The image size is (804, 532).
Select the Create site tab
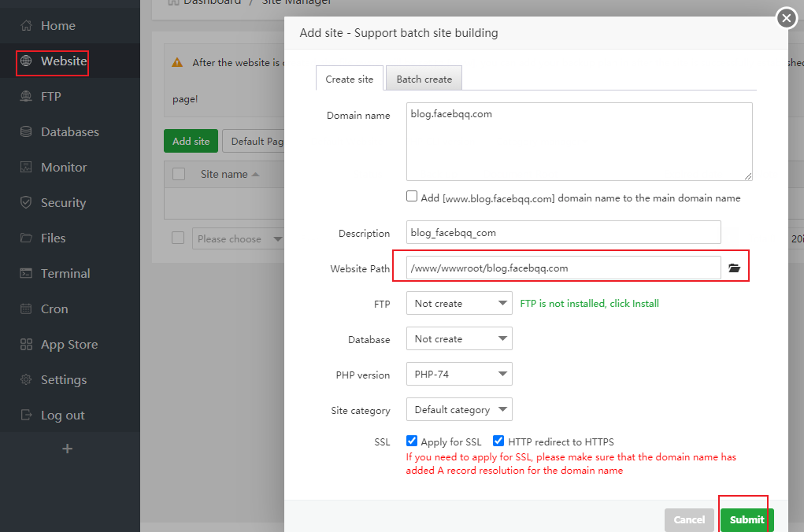[x=350, y=79]
